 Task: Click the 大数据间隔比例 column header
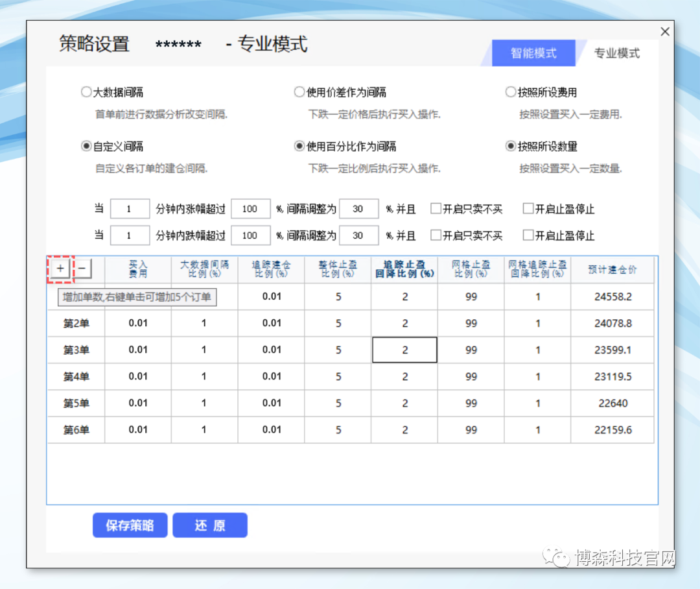[x=204, y=269]
